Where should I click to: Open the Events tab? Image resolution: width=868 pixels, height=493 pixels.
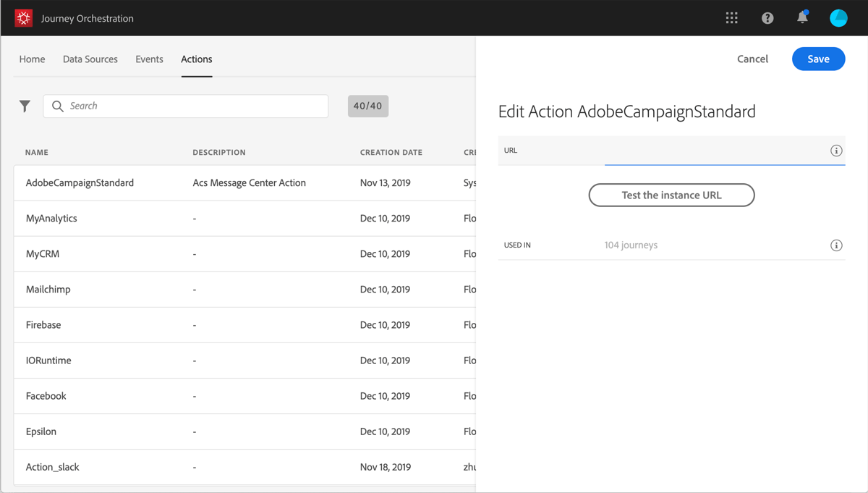[x=149, y=59]
